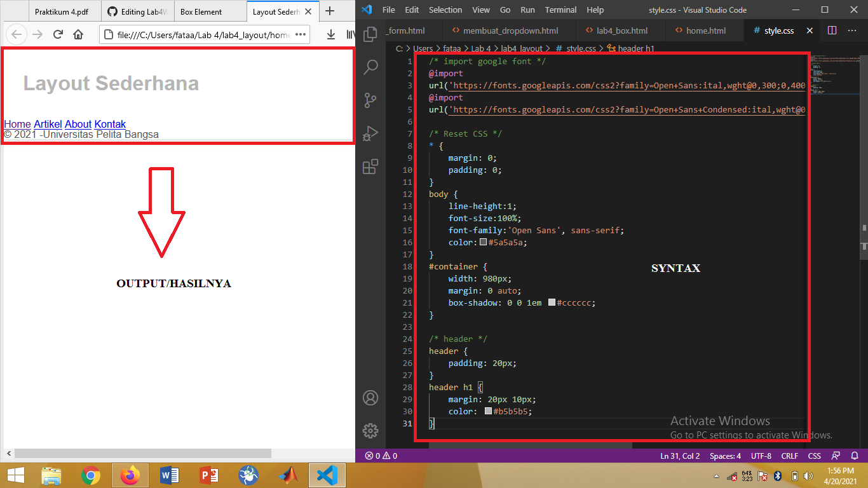The image size is (868, 488).
Task: Open Firefox page actions ellipsis menu
Action: point(300,35)
